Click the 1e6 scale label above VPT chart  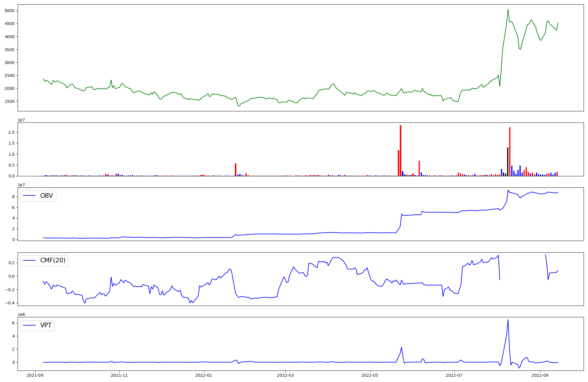[x=21, y=315]
